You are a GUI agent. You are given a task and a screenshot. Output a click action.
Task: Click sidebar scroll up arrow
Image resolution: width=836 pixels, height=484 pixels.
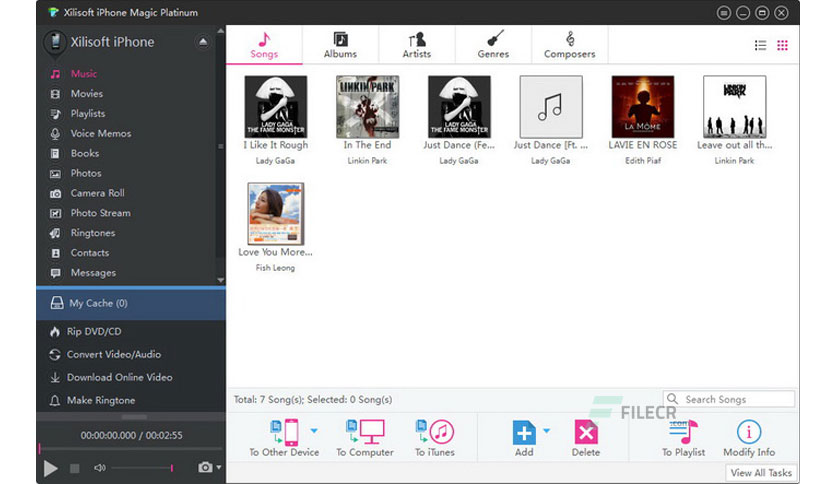tap(221, 31)
